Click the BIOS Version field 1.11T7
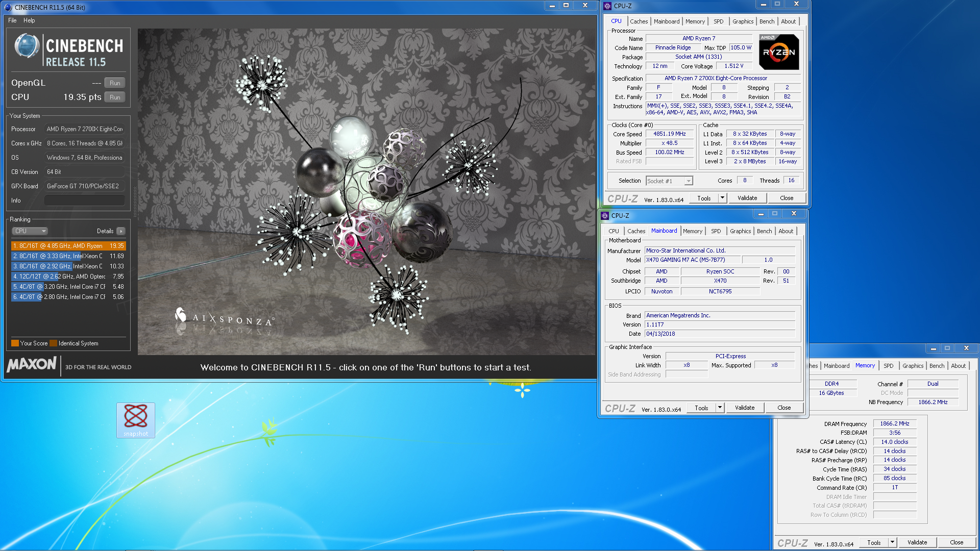Viewport: 980px width, 551px height. tap(720, 324)
